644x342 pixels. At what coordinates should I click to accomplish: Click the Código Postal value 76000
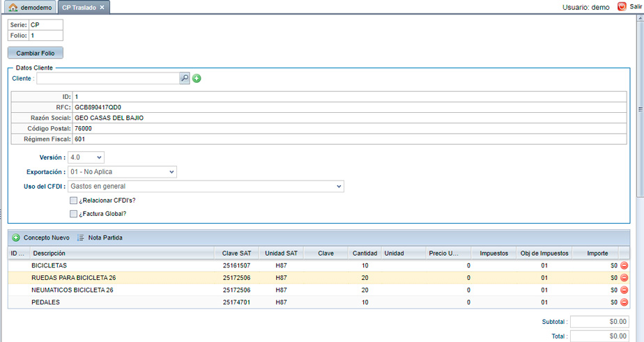[83, 129]
